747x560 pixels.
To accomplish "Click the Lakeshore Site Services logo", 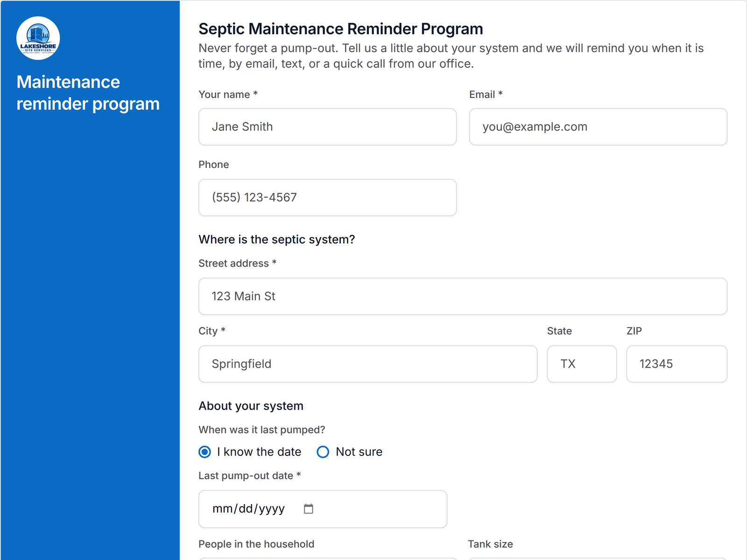I will pos(38,38).
